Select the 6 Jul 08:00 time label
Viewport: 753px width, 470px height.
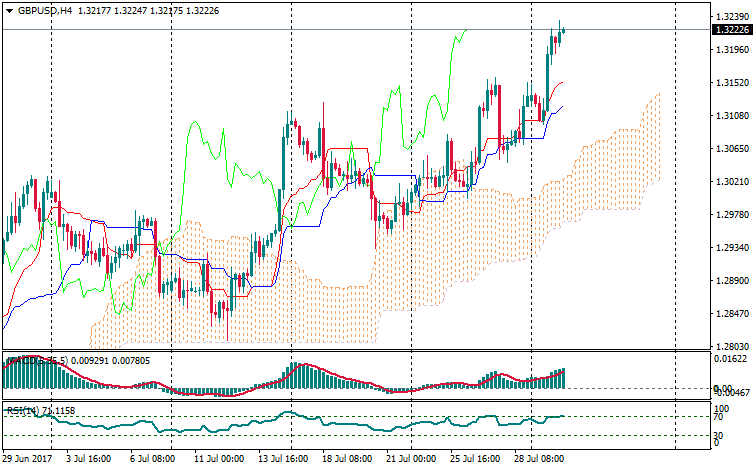[x=153, y=458]
